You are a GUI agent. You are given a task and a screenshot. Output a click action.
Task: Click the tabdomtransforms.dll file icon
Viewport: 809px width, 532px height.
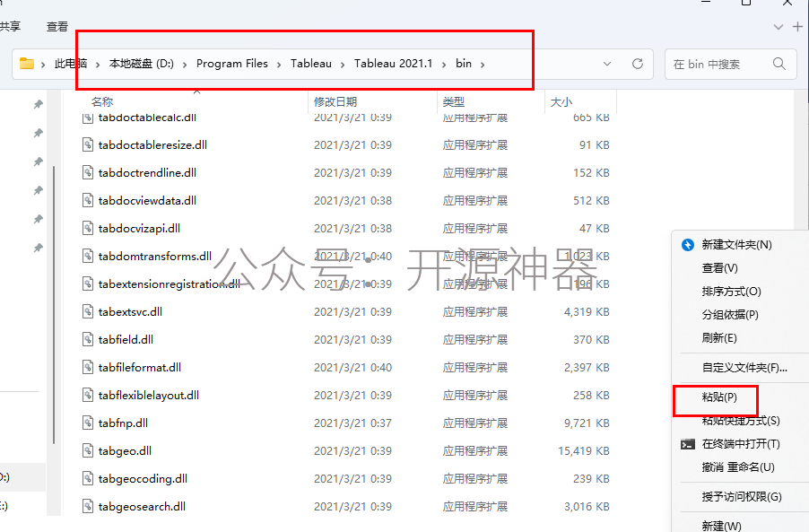88,257
